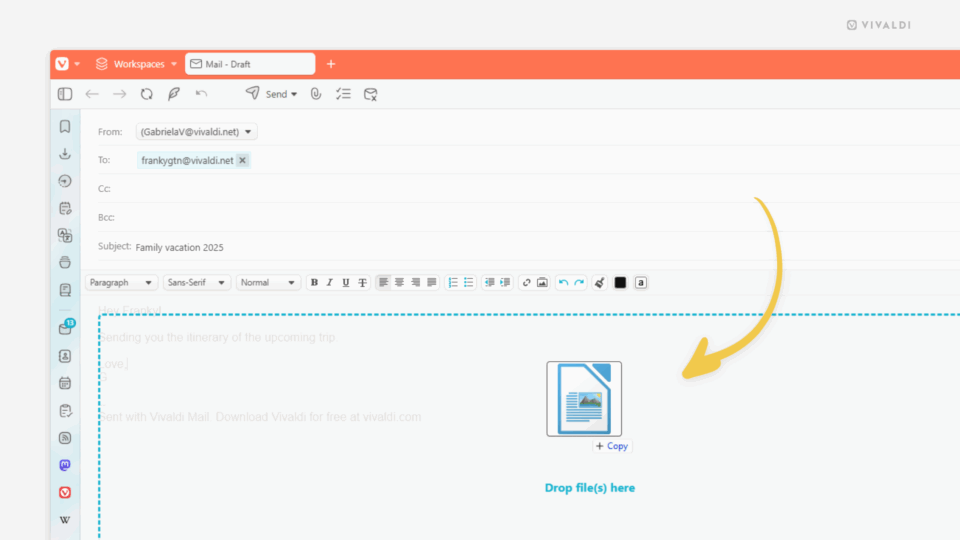960x540 pixels.
Task: Click undo arrow in the top toolbar
Action: [201, 94]
